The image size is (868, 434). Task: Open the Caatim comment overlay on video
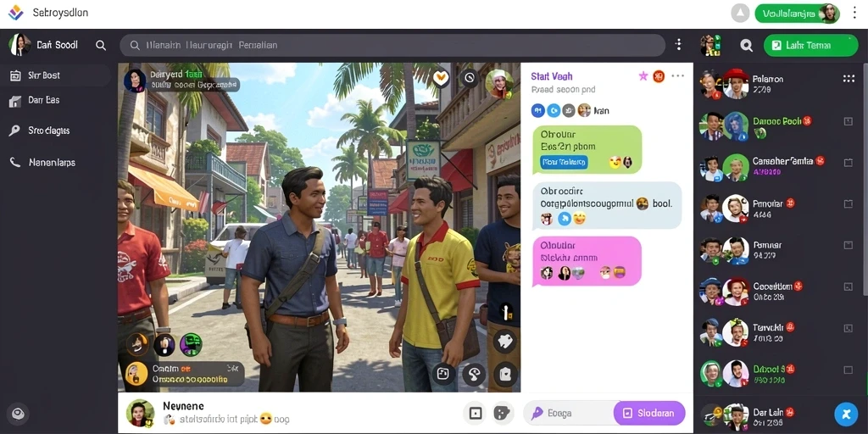184,374
